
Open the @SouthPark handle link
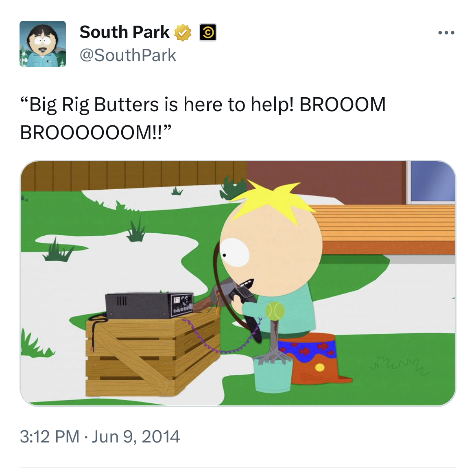pos(128,55)
